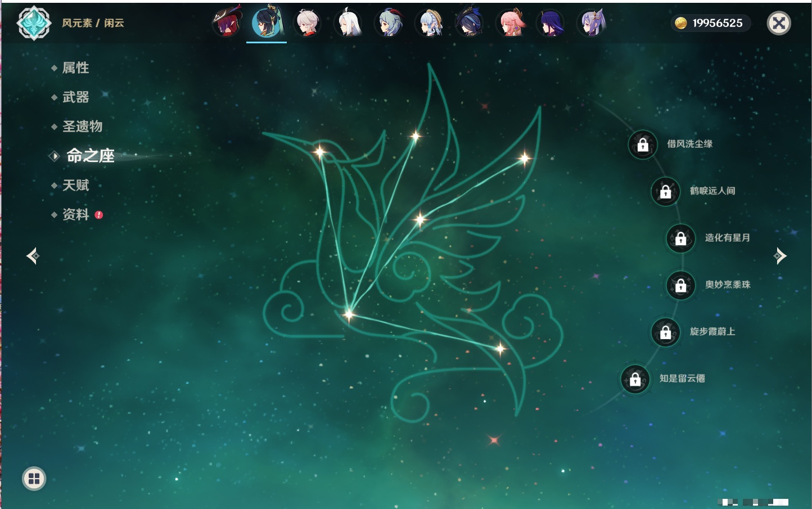The height and width of the screenshot is (509, 812).
Task: Open the 资料 profile tab
Action: (x=75, y=214)
